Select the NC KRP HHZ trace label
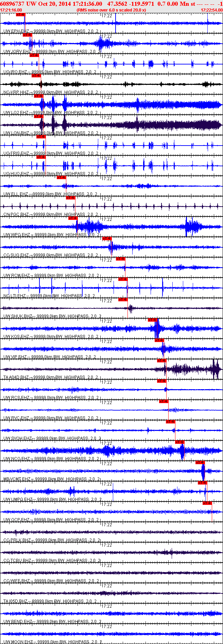 click(x=51, y=92)
